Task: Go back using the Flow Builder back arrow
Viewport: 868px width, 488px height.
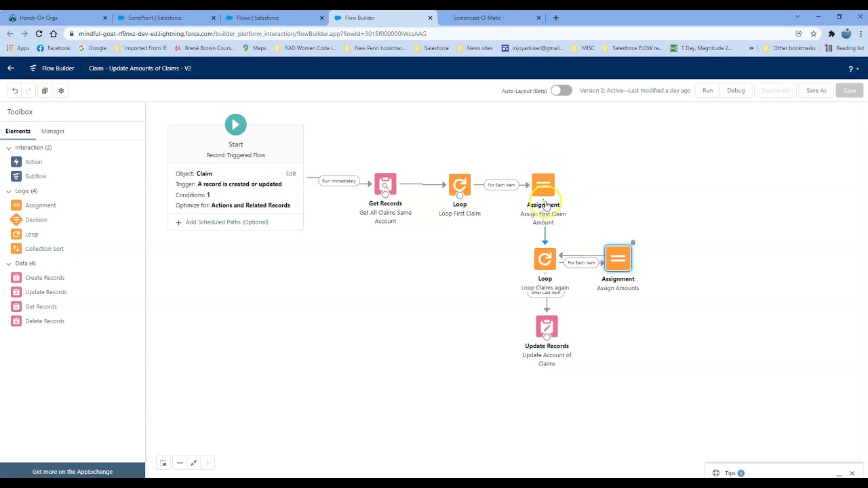Action: pos(11,68)
